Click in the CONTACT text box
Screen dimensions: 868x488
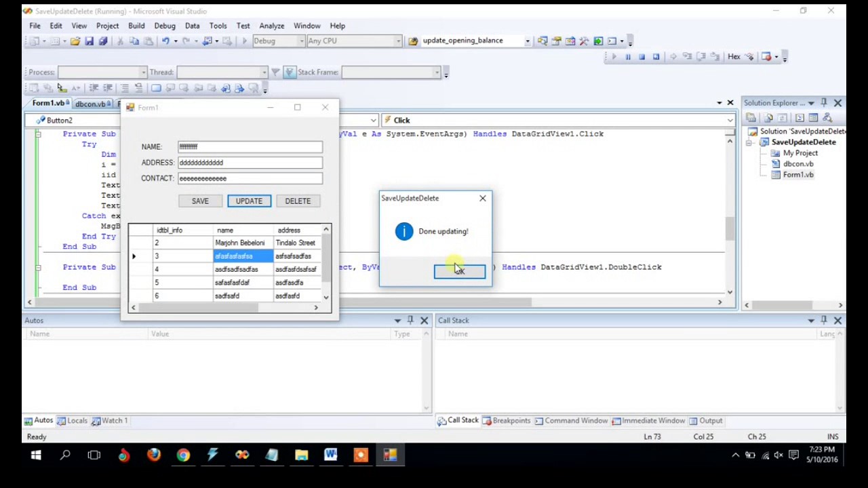[250, 178]
